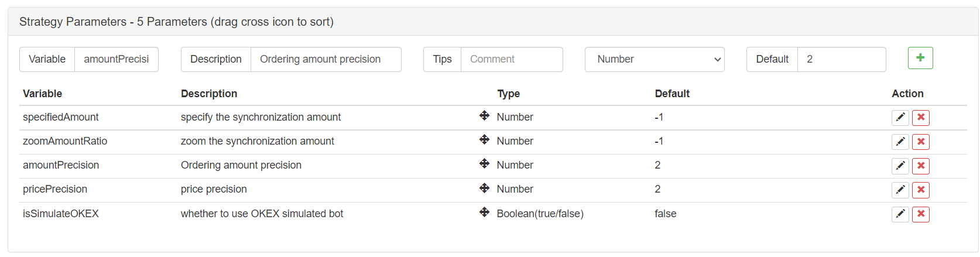This screenshot has width=980, height=257.
Task: Click the sort cross icon for isSimulateOKEX
Action: [484, 213]
